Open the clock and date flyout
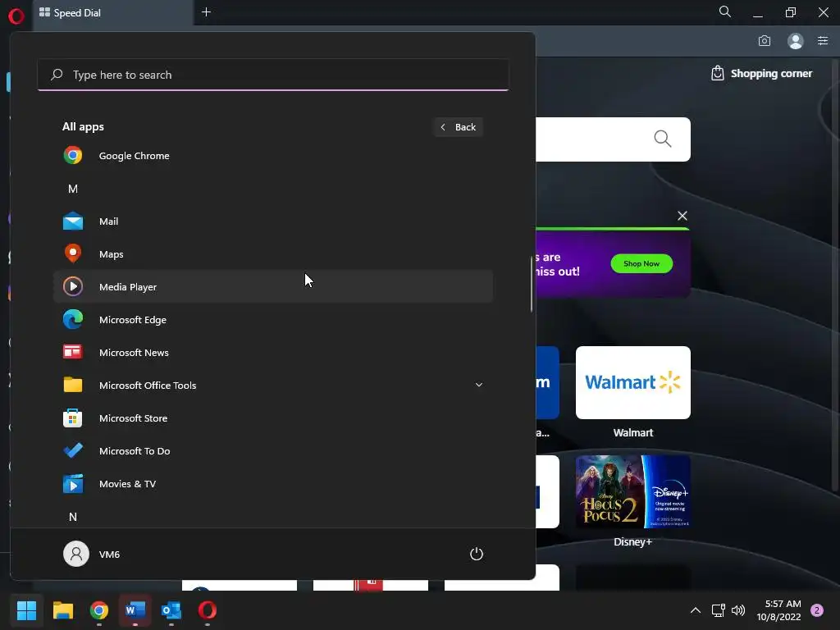Viewport: 840px width, 630px height. (778, 610)
